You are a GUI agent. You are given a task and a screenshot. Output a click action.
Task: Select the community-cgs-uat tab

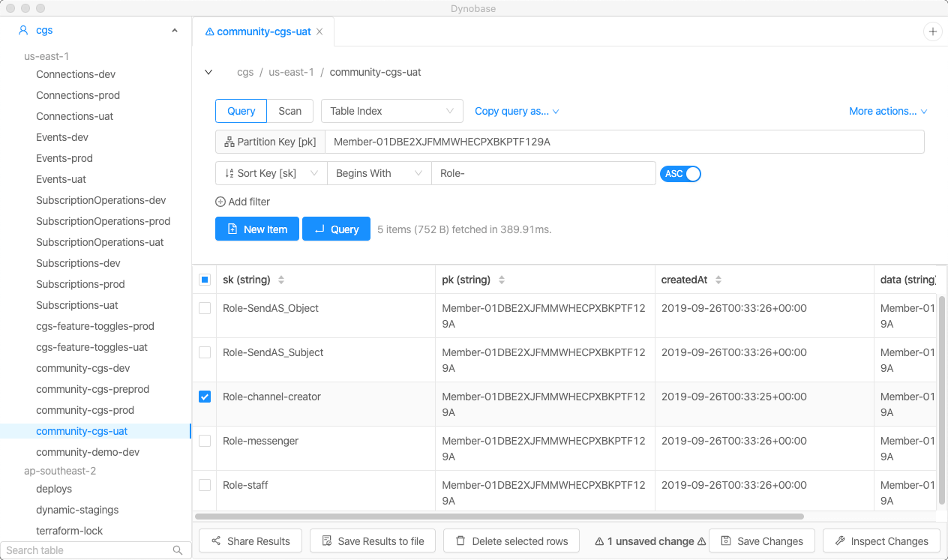pos(263,31)
